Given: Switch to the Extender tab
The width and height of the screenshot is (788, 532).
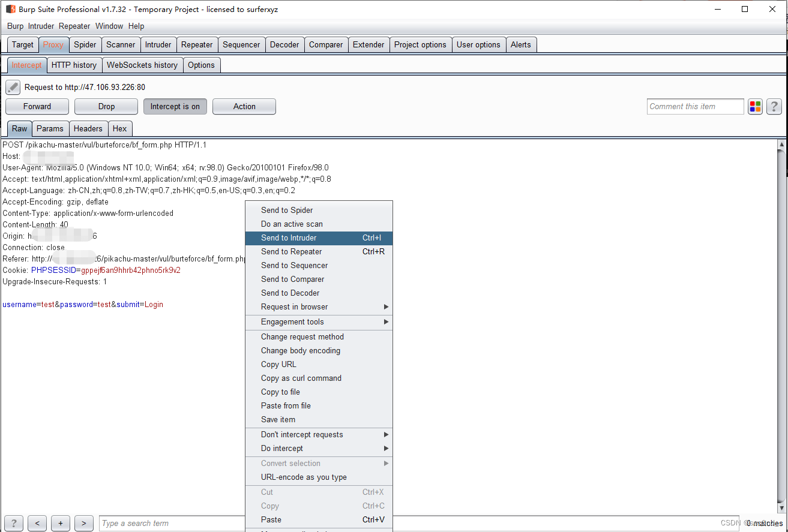Looking at the screenshot, I should [x=368, y=44].
